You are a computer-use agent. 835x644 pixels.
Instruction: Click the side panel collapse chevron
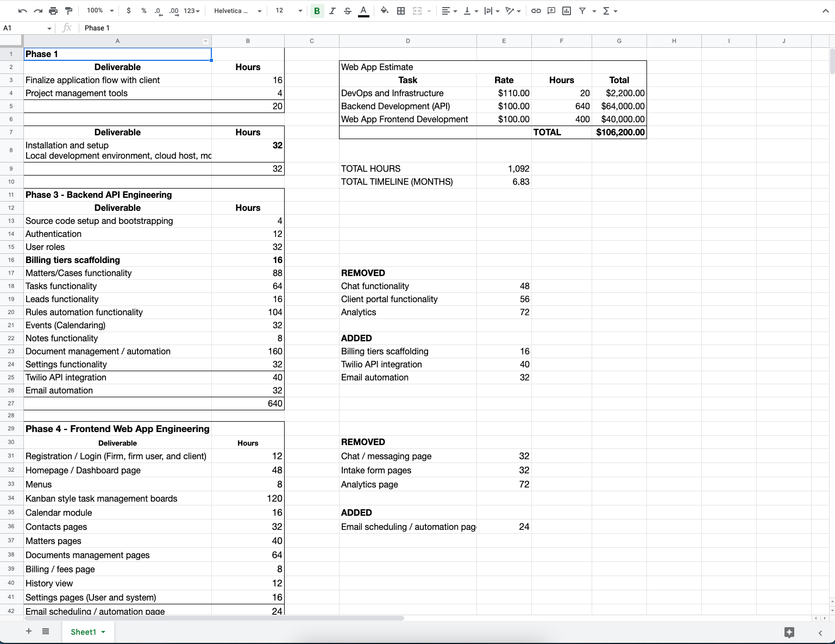[820, 633]
